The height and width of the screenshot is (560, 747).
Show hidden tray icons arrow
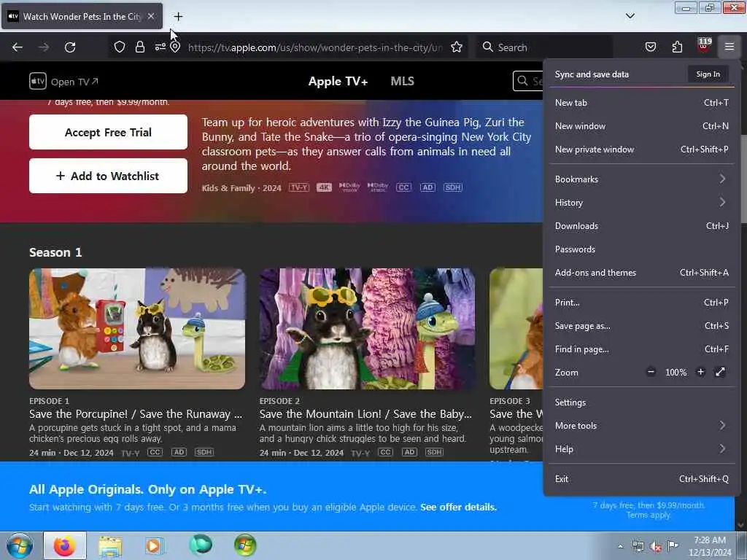tap(620, 547)
